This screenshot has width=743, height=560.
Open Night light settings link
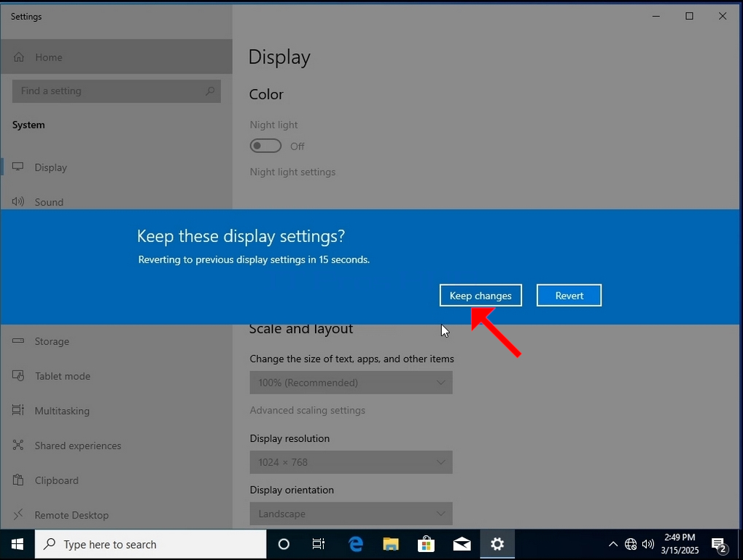pos(292,172)
